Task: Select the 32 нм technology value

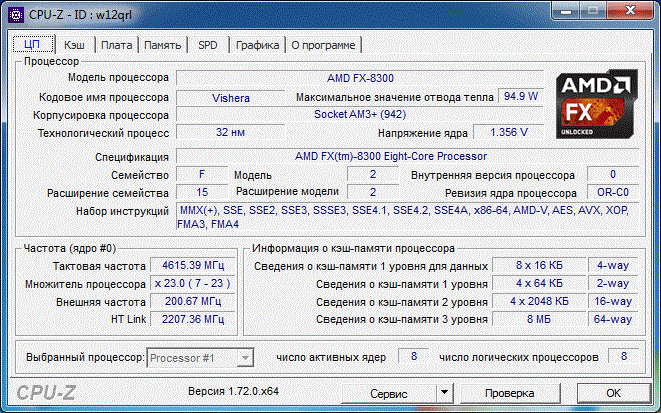Action: pos(231,132)
